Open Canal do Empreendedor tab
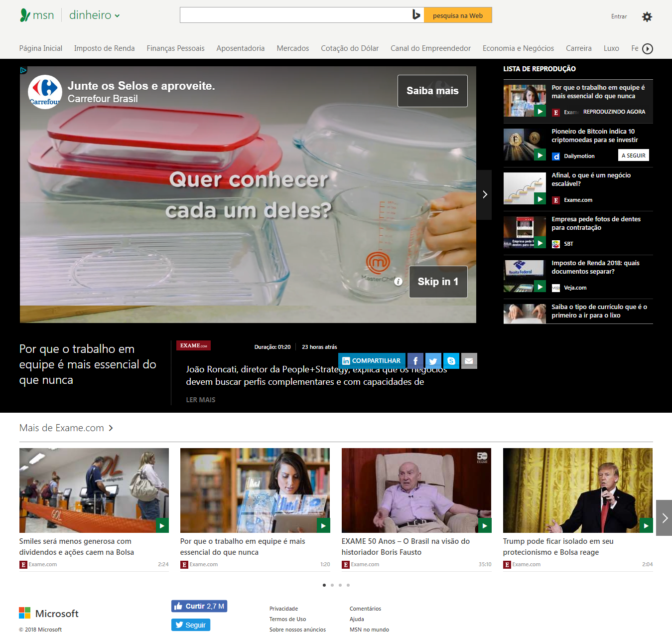Image resolution: width=672 pixels, height=641 pixels. pos(430,48)
